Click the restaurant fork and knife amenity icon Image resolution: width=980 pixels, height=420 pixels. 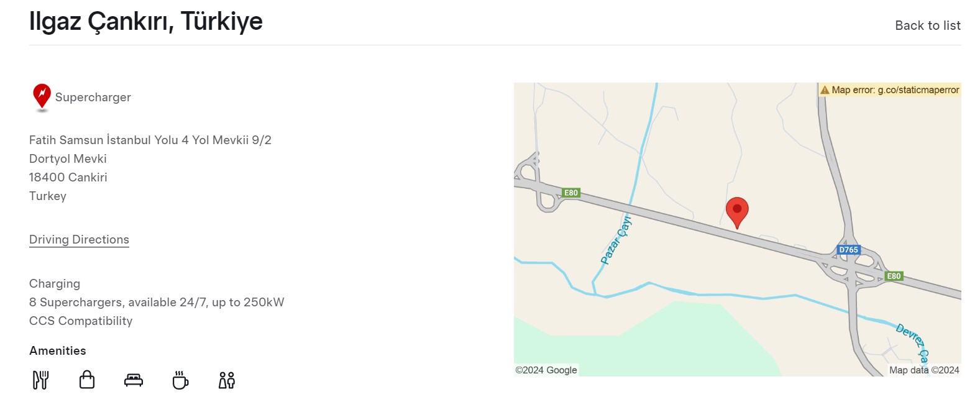click(40, 380)
